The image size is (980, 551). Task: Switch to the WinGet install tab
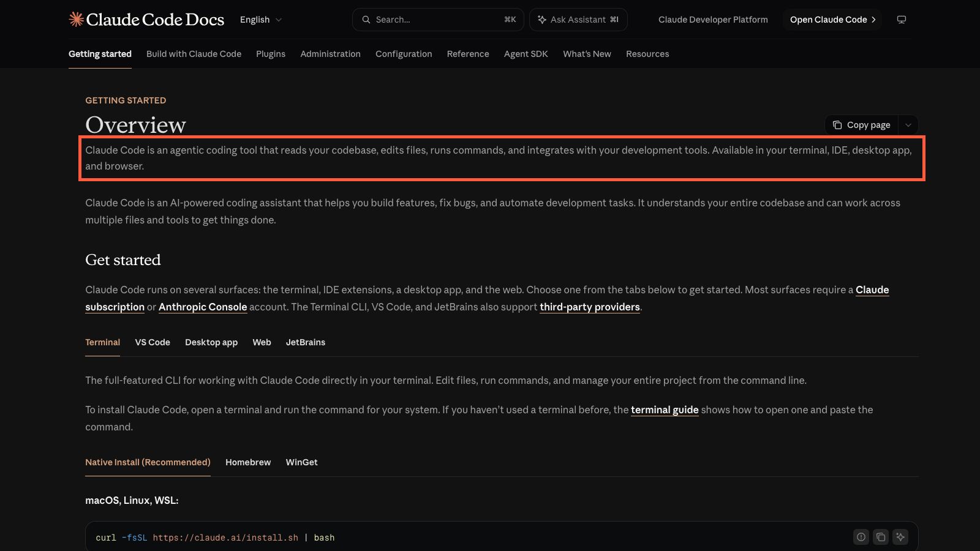[301, 462]
